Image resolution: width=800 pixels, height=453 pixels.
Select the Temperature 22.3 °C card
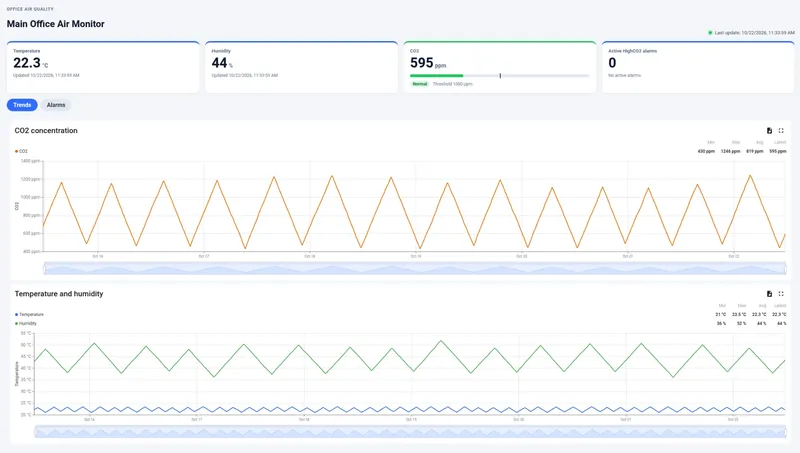coord(103,67)
